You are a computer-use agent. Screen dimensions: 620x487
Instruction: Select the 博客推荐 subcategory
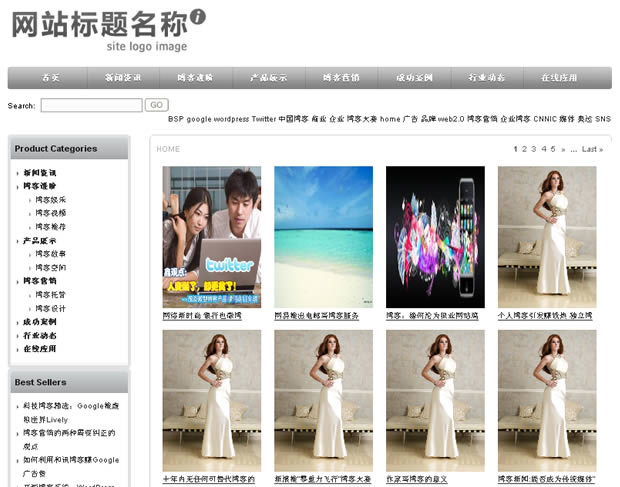tap(51, 227)
